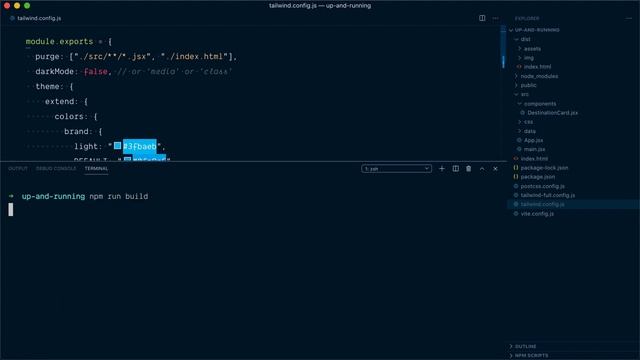Kill terminal with the trash icon
640x360 pixels.
tap(469, 169)
